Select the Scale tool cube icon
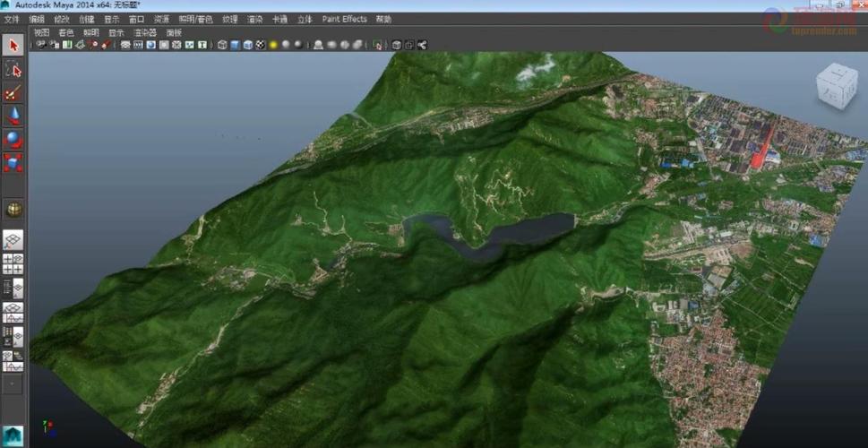The height and width of the screenshot is (448, 868). (13, 163)
